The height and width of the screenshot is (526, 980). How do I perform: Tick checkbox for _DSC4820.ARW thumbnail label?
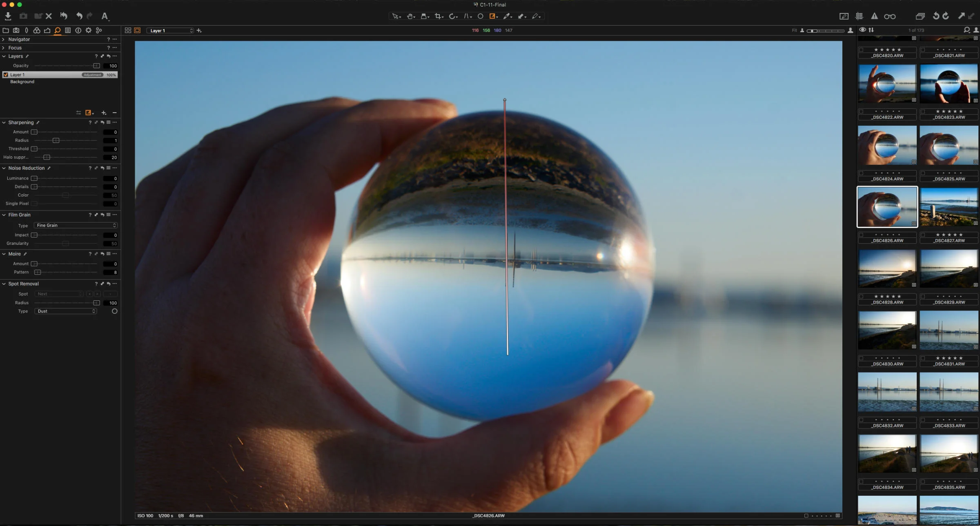pyautogui.click(x=861, y=50)
